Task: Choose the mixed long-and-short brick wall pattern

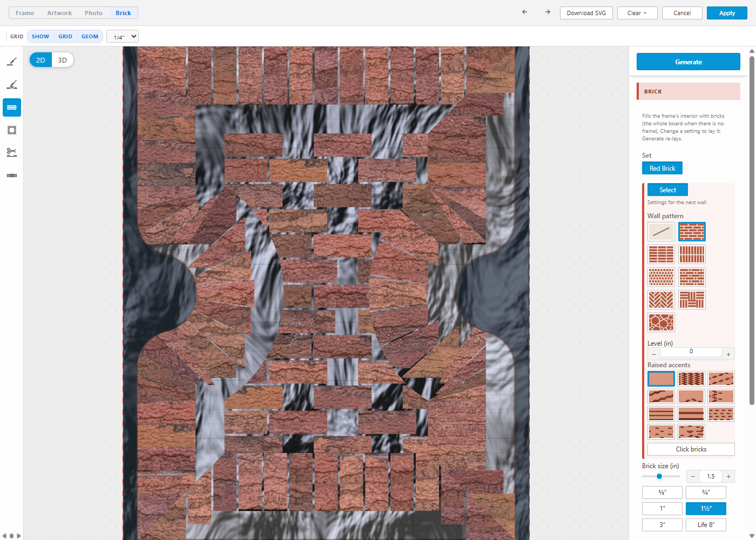Action: click(692, 277)
